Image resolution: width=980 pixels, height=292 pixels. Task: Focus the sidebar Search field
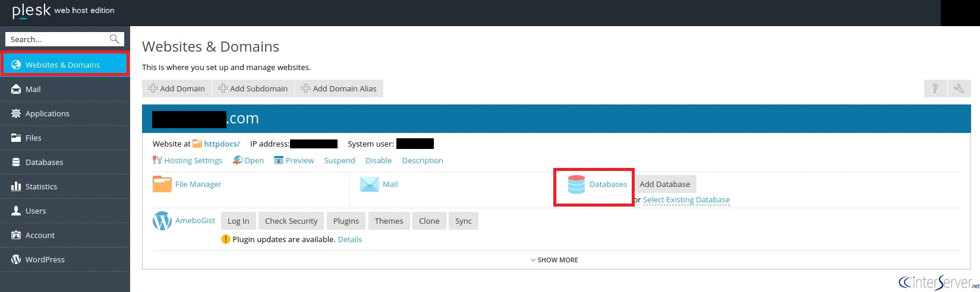[65, 39]
